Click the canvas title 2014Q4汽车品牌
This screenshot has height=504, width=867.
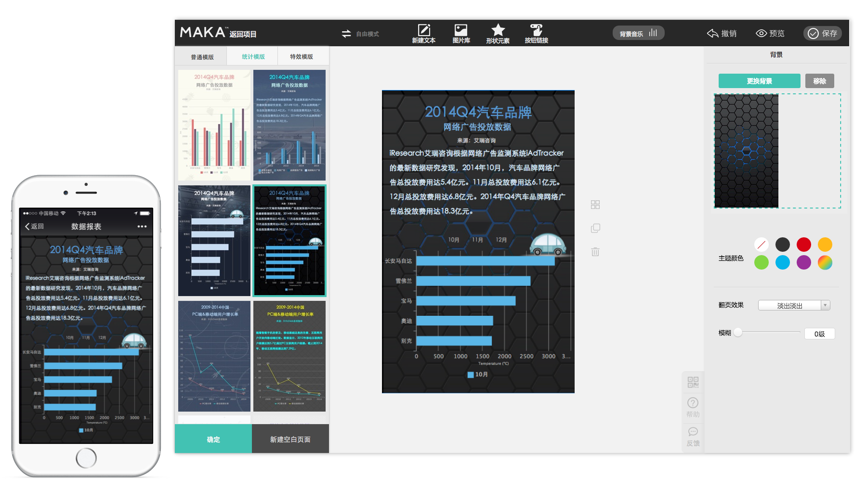pos(478,112)
